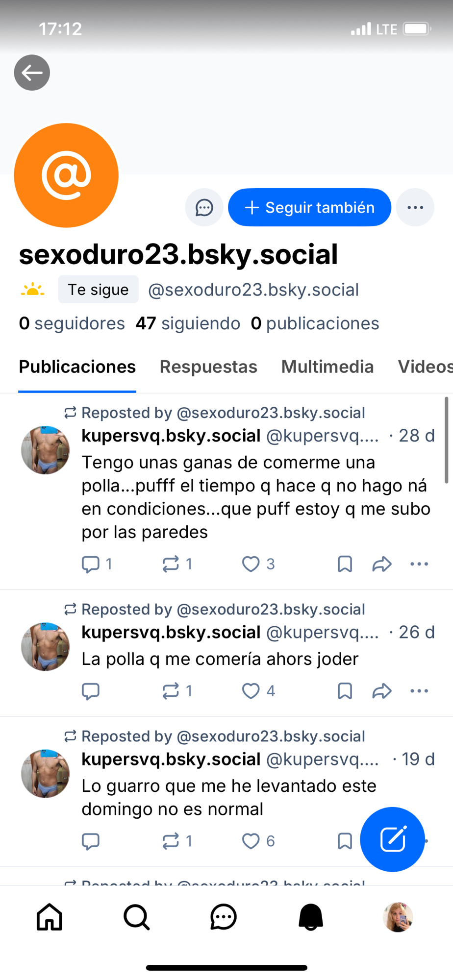
Task: Switch to the Multimedia tab
Action: (327, 367)
